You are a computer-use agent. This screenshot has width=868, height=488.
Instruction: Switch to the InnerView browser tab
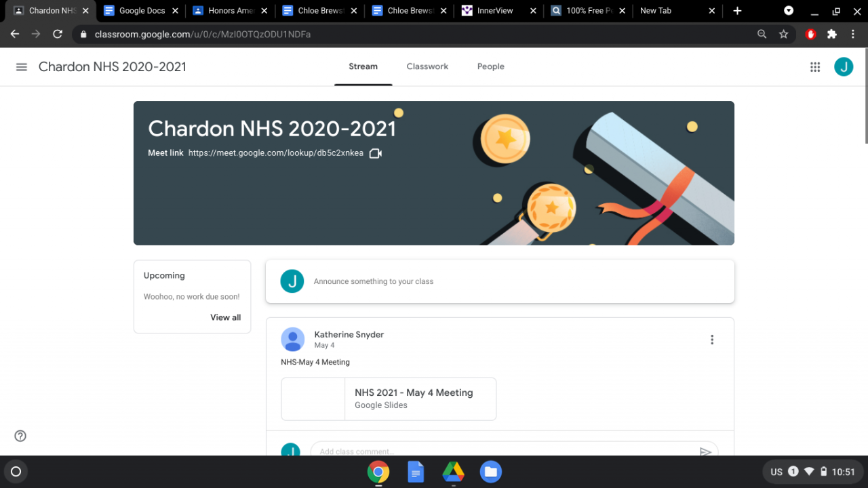coord(498,11)
